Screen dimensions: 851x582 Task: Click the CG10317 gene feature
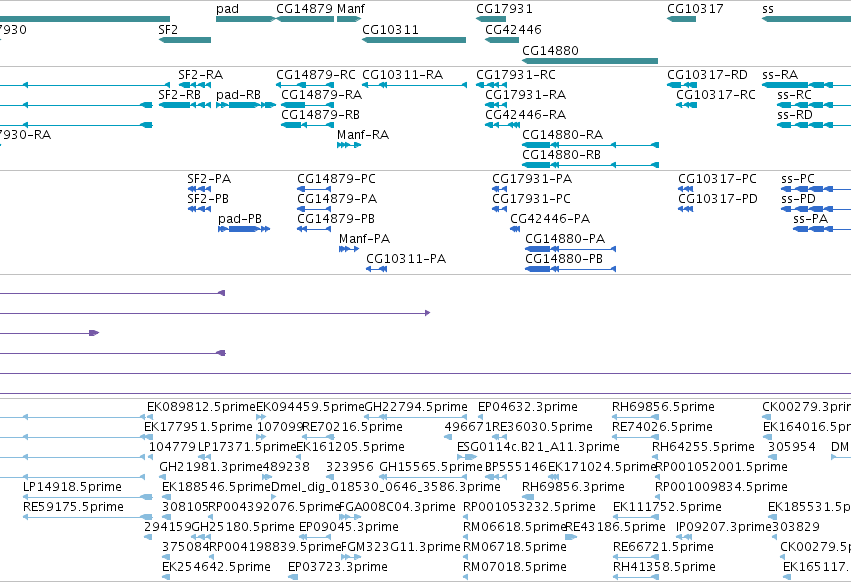(x=681, y=19)
